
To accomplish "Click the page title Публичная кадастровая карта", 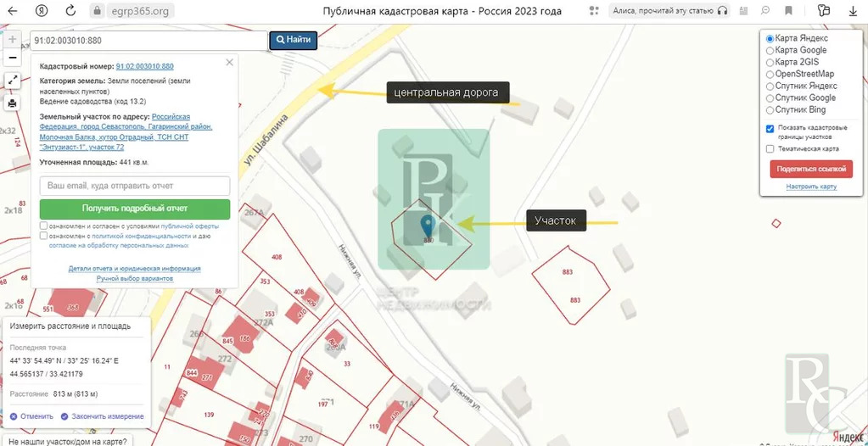I will (442, 11).
